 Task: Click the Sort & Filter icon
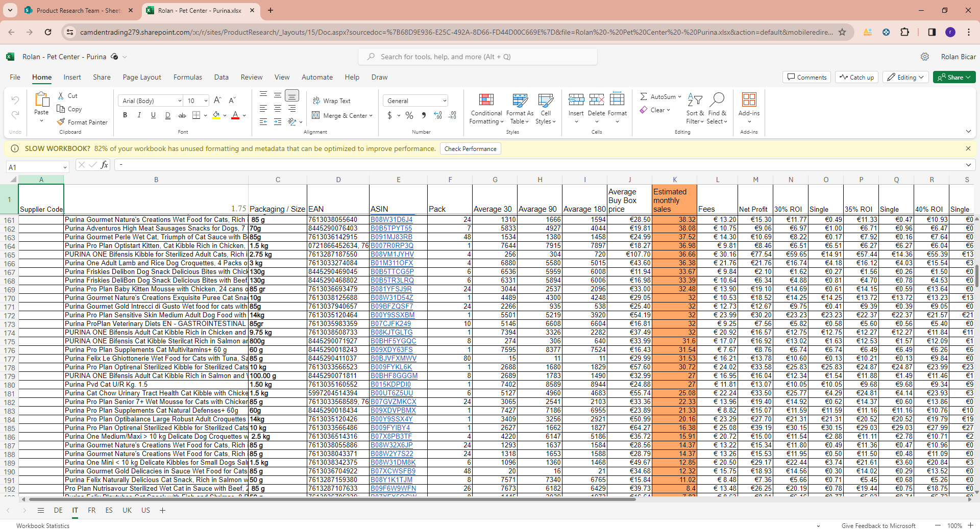(695, 100)
